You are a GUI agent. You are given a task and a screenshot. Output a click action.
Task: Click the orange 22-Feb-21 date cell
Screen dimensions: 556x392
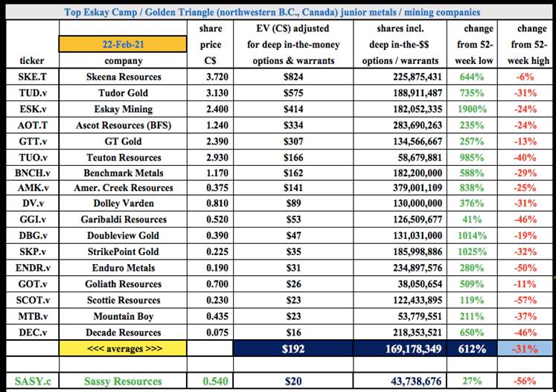pos(123,45)
